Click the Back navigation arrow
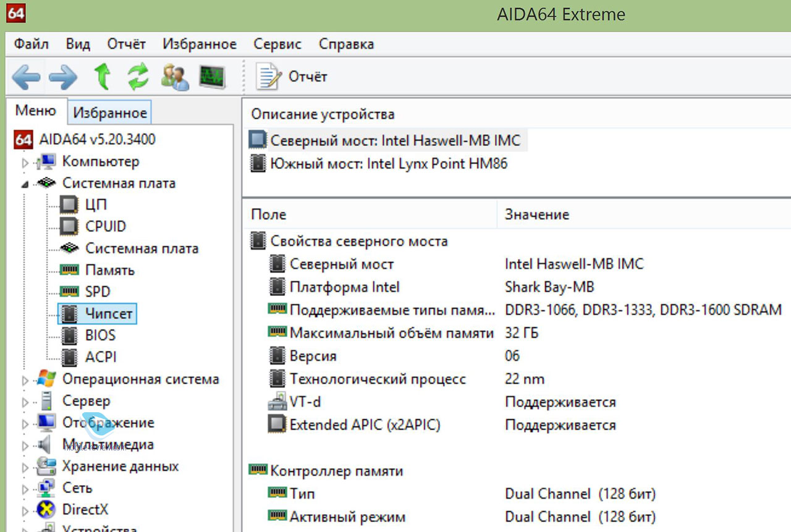The width and height of the screenshot is (791, 532). (x=25, y=77)
